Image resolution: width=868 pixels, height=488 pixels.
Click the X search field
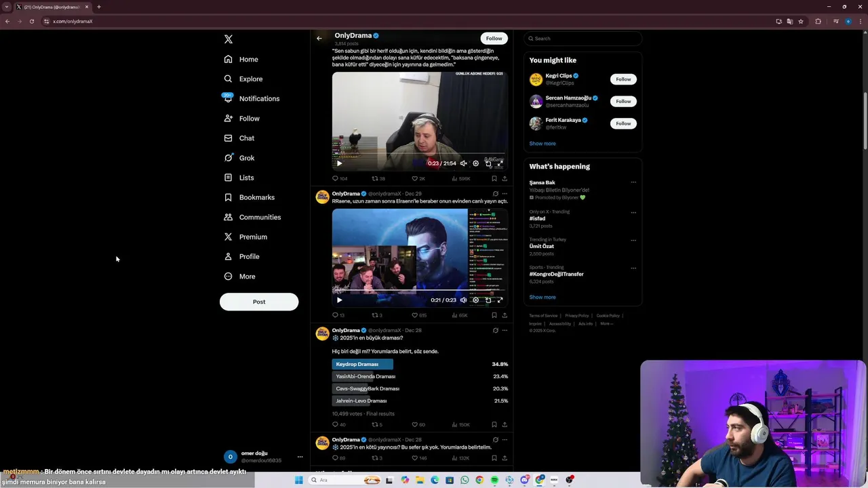(583, 39)
